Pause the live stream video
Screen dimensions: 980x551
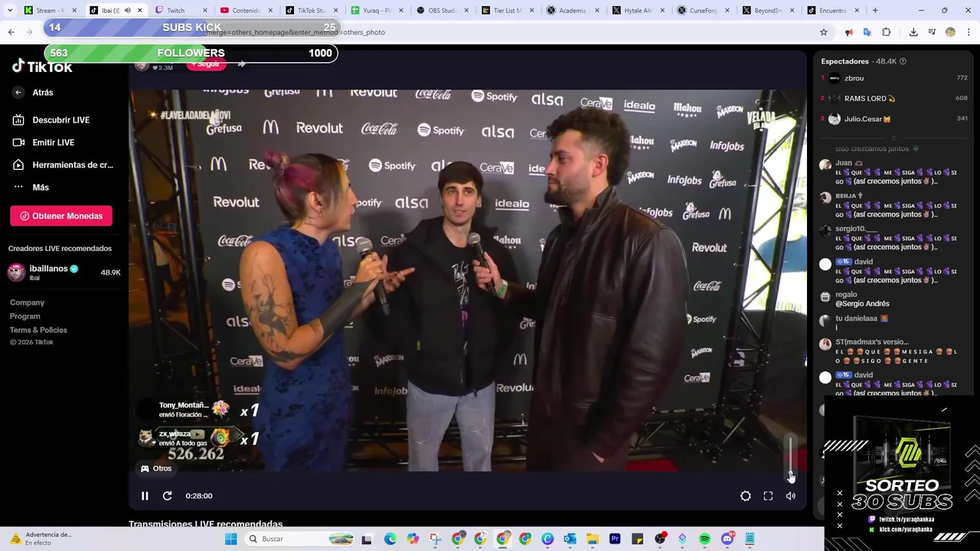click(145, 496)
